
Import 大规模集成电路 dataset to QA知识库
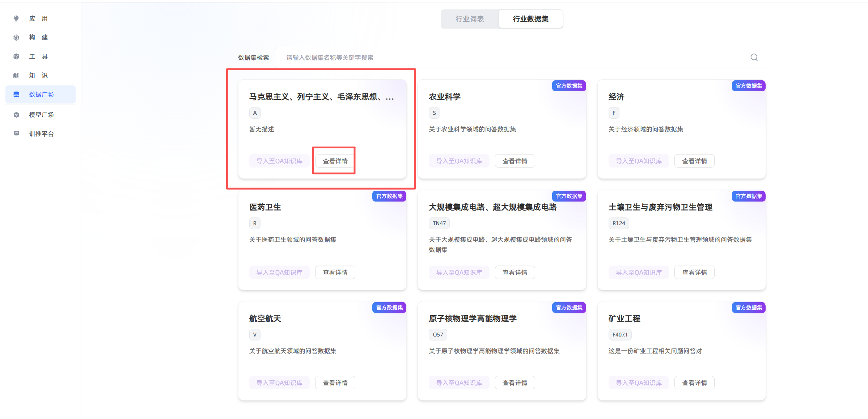point(459,272)
